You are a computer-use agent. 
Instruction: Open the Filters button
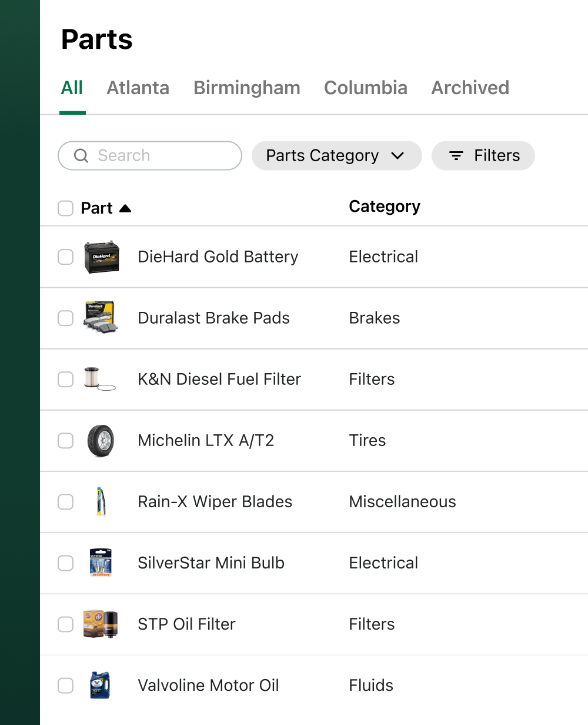pos(483,155)
